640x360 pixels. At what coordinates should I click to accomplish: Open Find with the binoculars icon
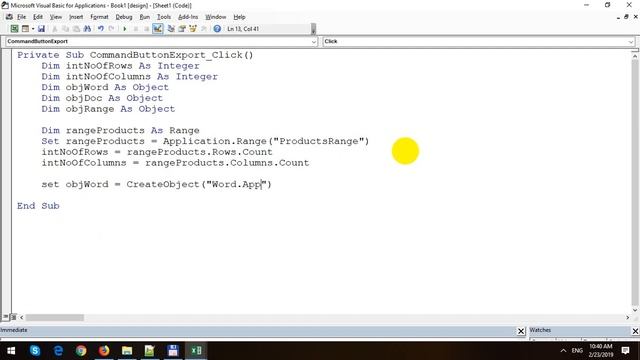click(87, 29)
